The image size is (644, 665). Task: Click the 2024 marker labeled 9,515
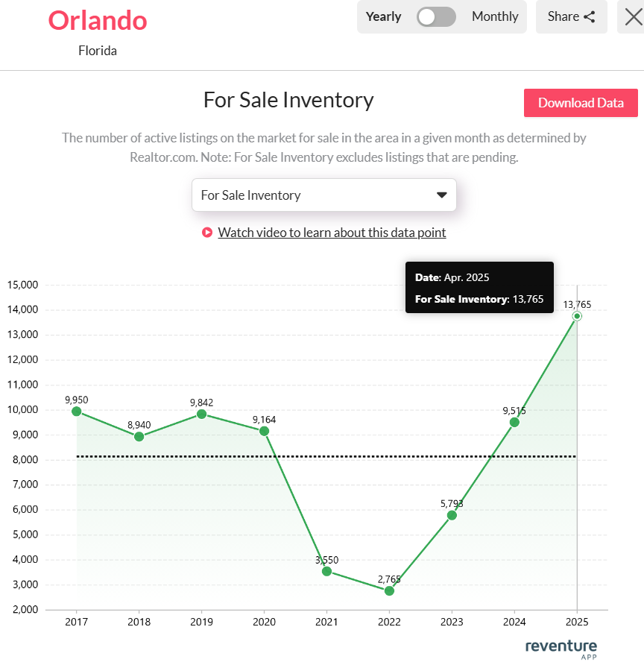pos(514,422)
